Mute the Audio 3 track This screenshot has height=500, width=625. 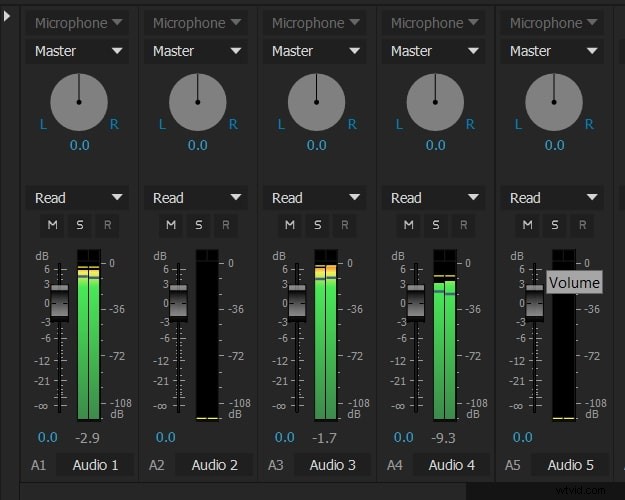(290, 225)
